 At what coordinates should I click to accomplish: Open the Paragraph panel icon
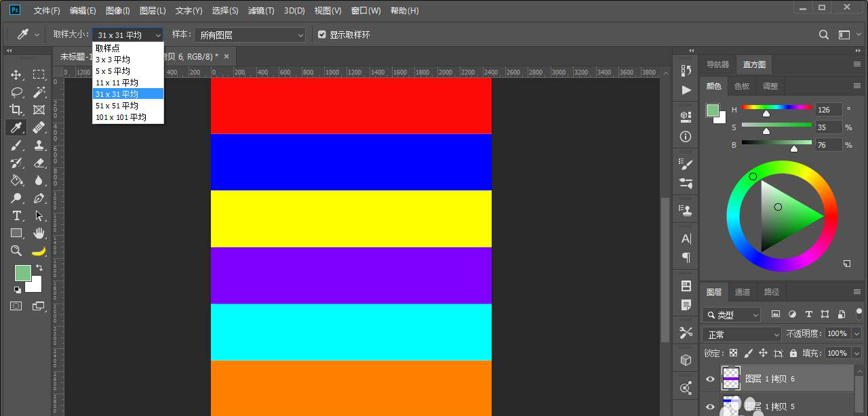pyautogui.click(x=686, y=257)
